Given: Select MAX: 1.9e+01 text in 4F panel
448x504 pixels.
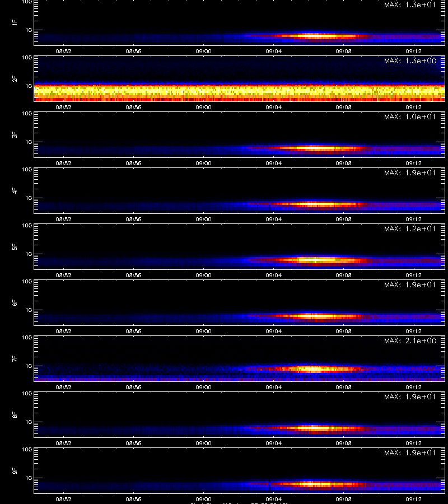Looking at the screenshot, I should coord(410,172).
